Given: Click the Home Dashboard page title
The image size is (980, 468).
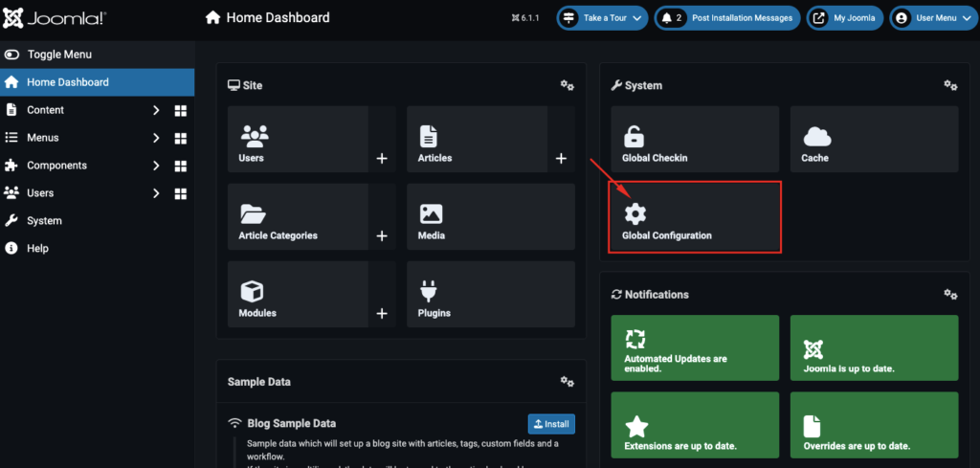Looking at the screenshot, I should pos(278,18).
